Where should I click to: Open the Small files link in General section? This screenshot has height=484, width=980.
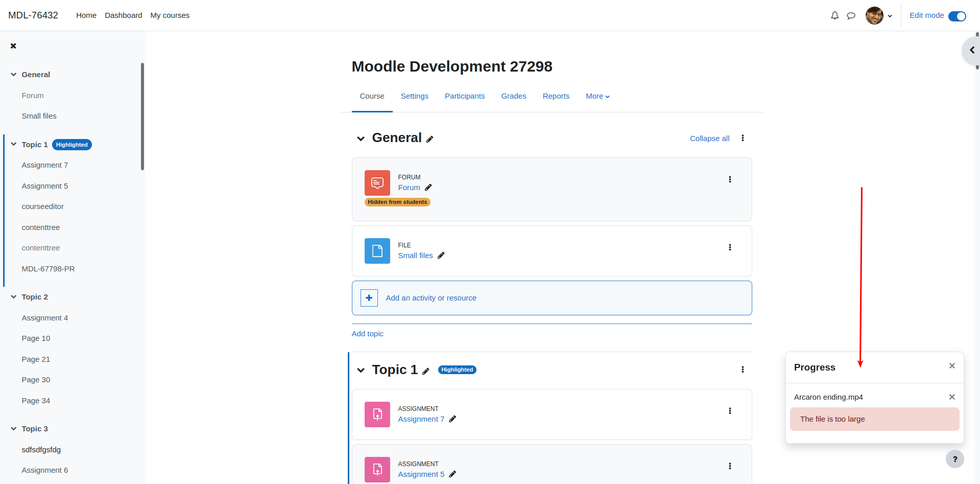(415, 256)
